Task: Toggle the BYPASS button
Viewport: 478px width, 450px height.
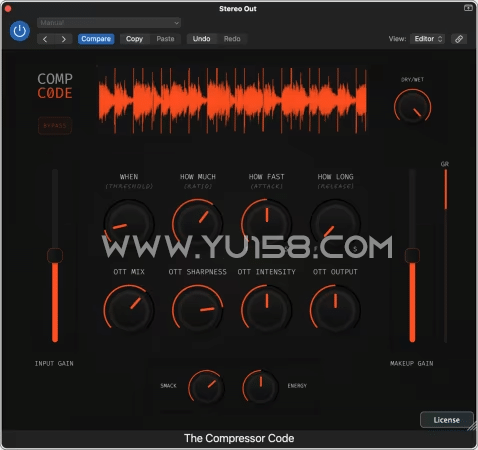Action: 55,126
